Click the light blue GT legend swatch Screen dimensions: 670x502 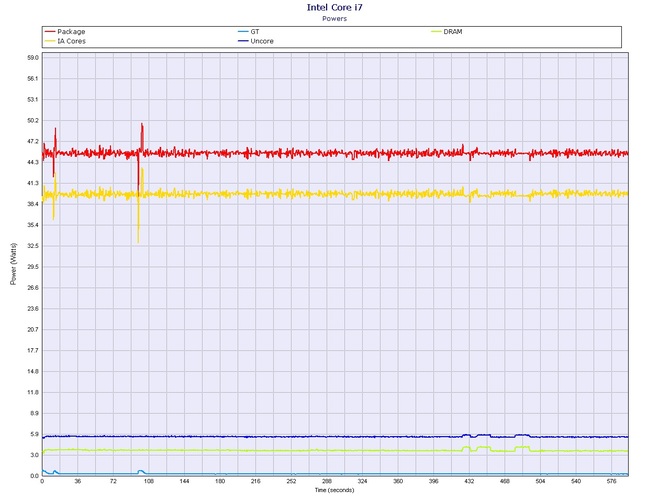click(x=243, y=32)
